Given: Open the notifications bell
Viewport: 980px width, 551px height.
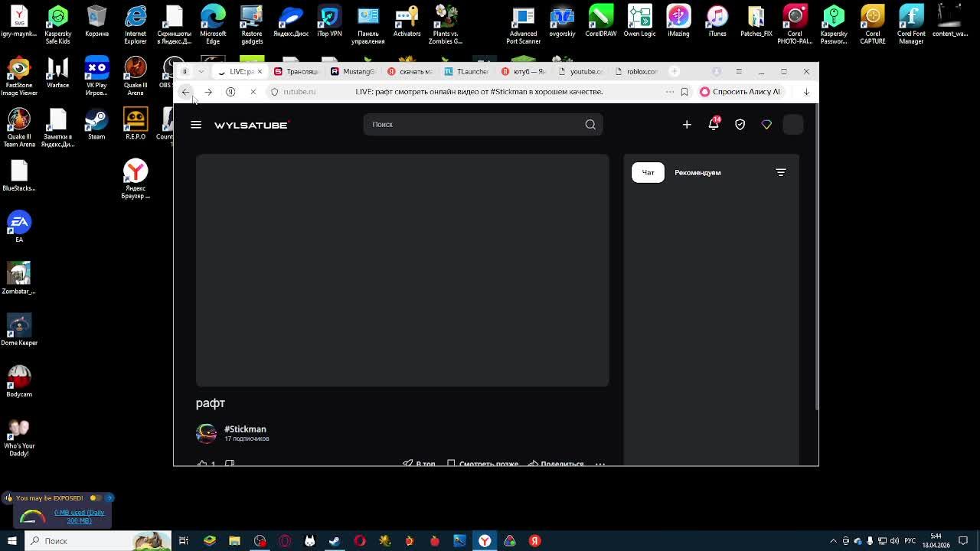Looking at the screenshot, I should (714, 124).
